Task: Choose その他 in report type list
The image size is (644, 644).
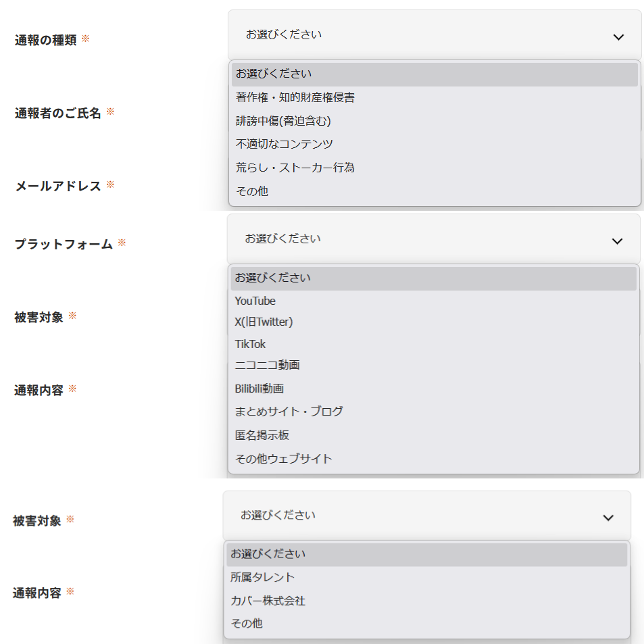Action: coord(252,191)
